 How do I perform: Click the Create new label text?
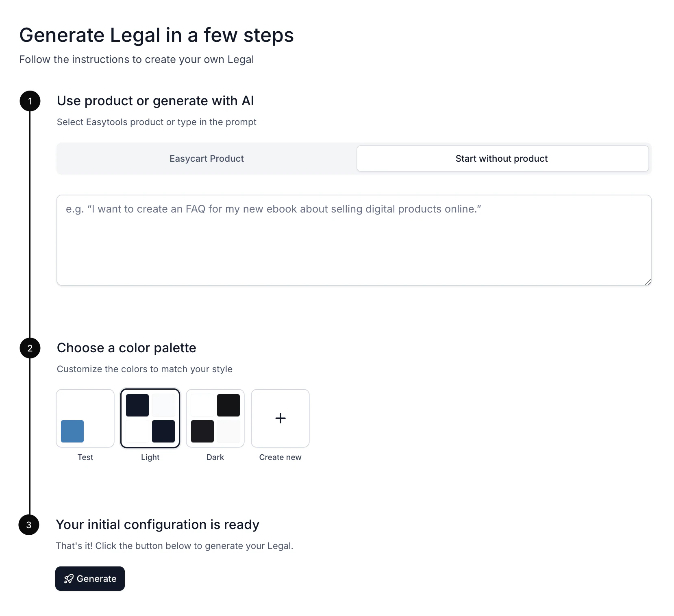pos(280,457)
